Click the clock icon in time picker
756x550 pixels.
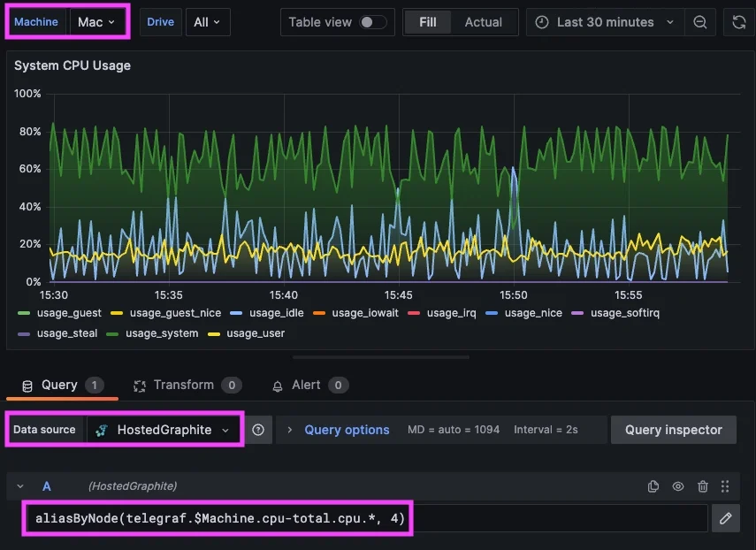540,21
